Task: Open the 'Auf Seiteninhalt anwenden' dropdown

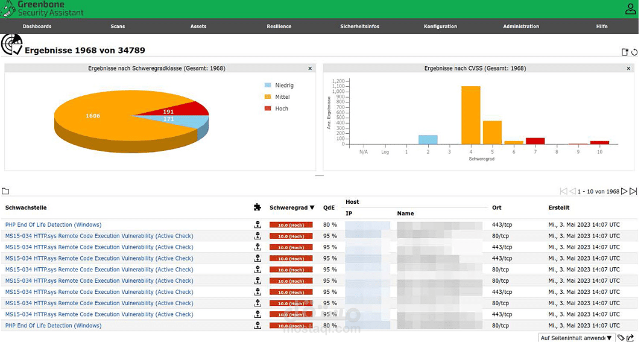Action: tap(576, 338)
